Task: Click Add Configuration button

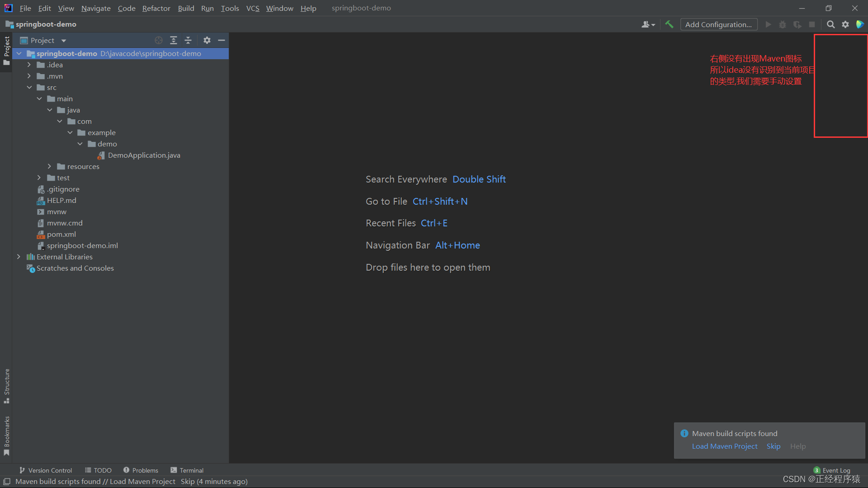Action: tap(719, 24)
